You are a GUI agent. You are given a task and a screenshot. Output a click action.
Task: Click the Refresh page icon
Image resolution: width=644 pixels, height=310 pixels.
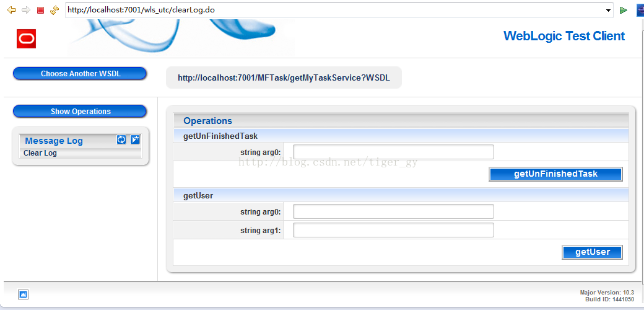(x=54, y=11)
